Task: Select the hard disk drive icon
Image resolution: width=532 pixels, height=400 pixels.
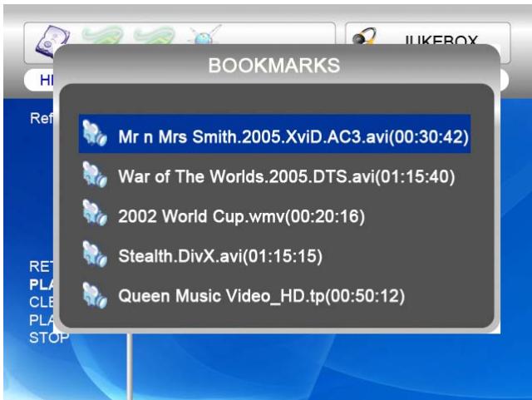Action: (52, 41)
